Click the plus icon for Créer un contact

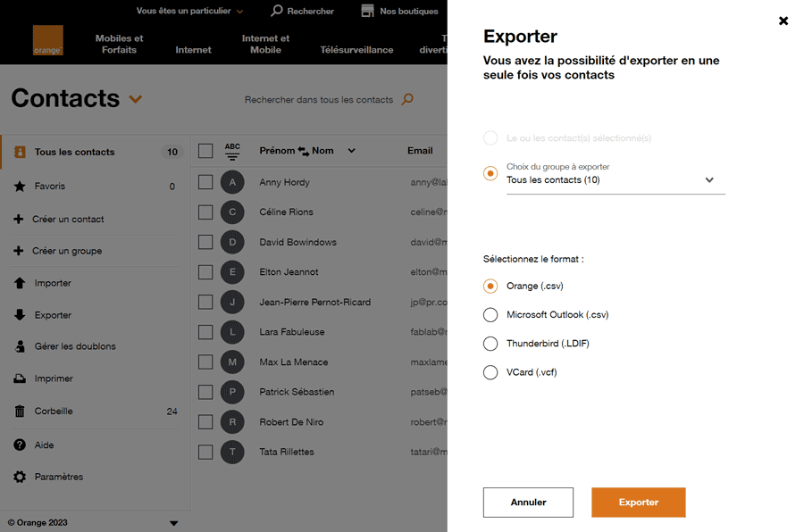[x=19, y=219]
